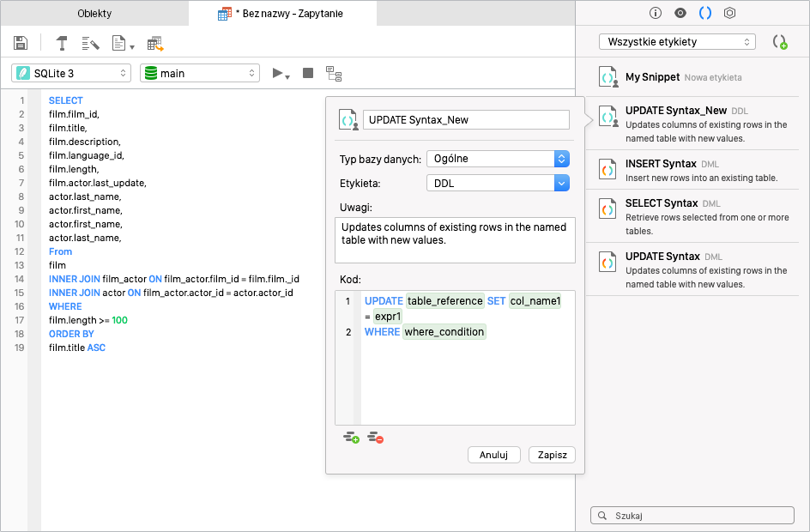810x532 pixels.
Task: Open the Typ bazy danych dropdown
Action: tap(498, 159)
